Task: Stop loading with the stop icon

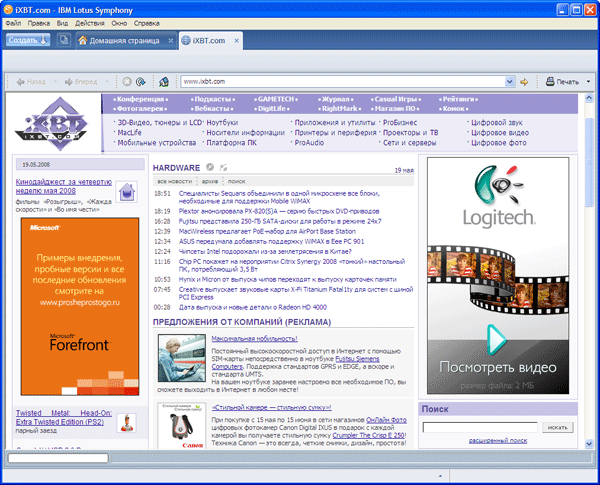Action: (x=127, y=82)
